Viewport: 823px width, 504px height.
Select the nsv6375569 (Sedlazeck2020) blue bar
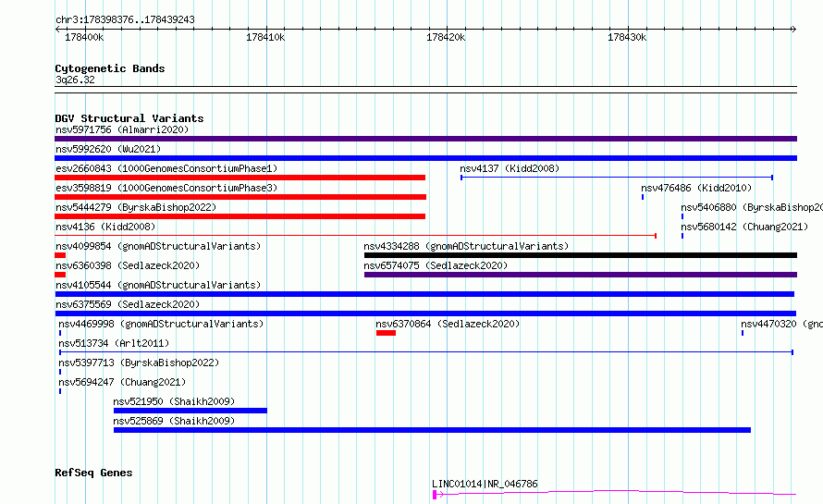pyautogui.click(x=425, y=313)
